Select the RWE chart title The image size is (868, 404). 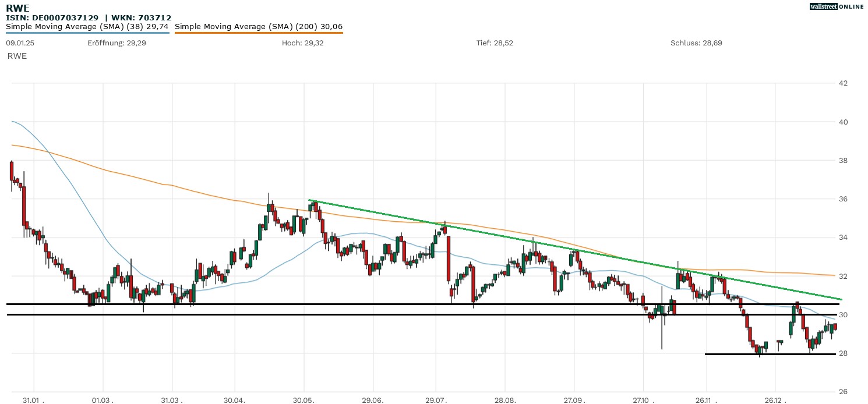pyautogui.click(x=18, y=8)
